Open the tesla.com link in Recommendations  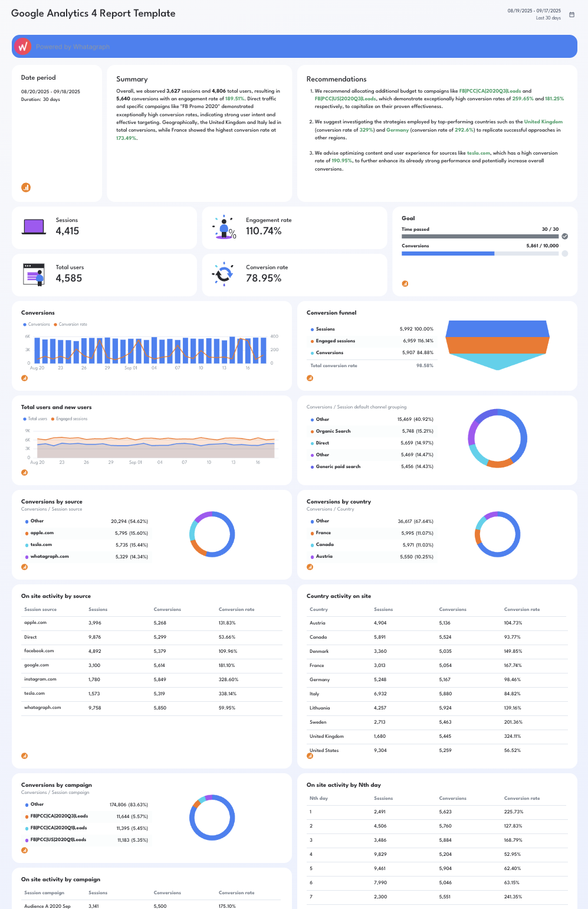478,153
